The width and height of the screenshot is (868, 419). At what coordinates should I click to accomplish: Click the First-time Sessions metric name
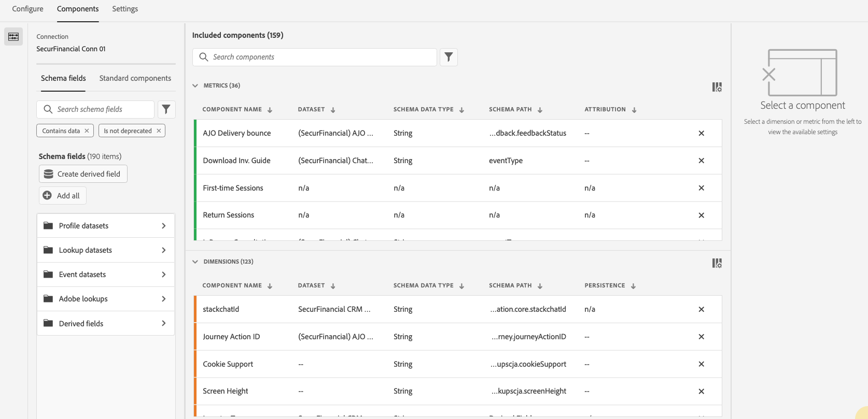(233, 188)
